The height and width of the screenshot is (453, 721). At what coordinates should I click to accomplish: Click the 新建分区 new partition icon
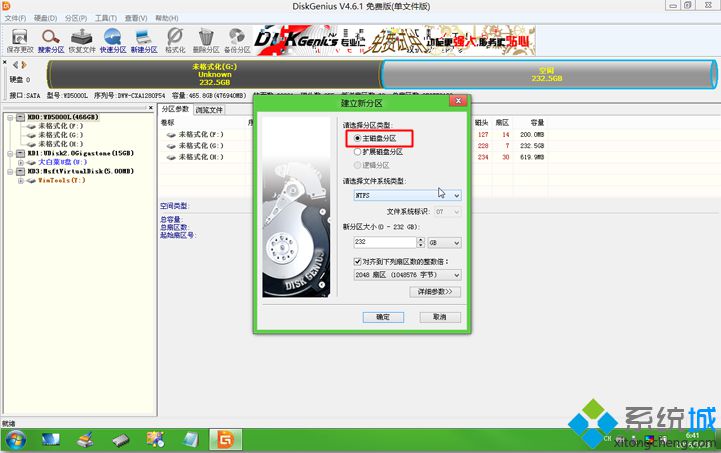[x=144, y=41]
